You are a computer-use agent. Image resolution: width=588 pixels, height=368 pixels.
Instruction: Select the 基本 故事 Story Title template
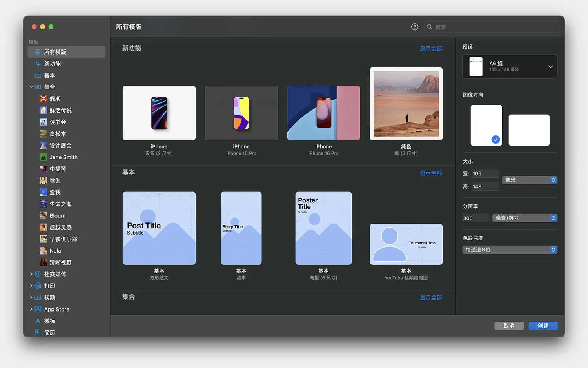pos(241,228)
